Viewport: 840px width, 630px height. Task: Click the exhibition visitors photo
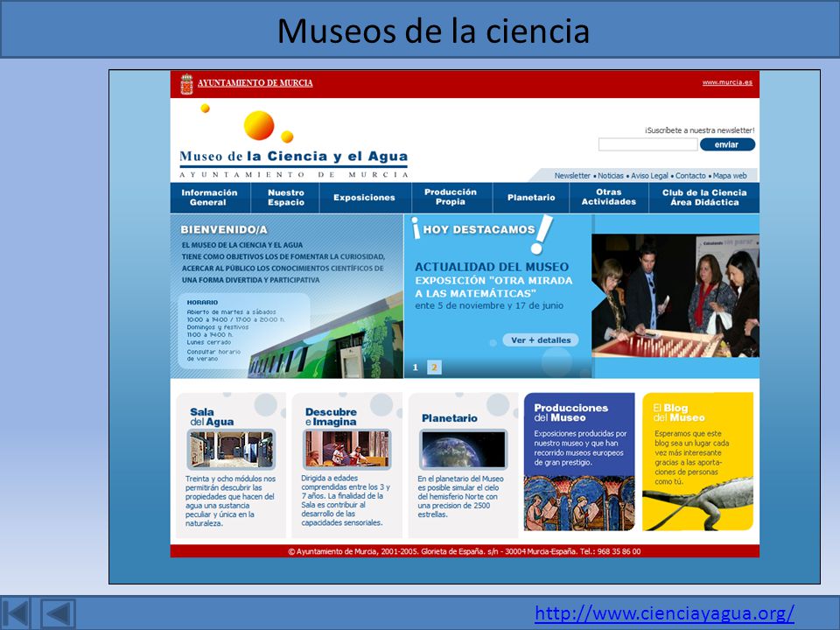675,296
